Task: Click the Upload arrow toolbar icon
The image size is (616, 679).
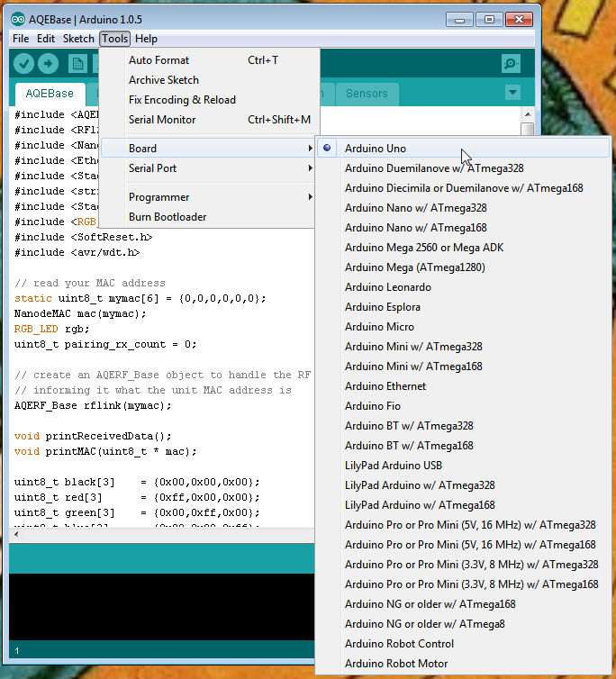Action: pyautogui.click(x=48, y=64)
